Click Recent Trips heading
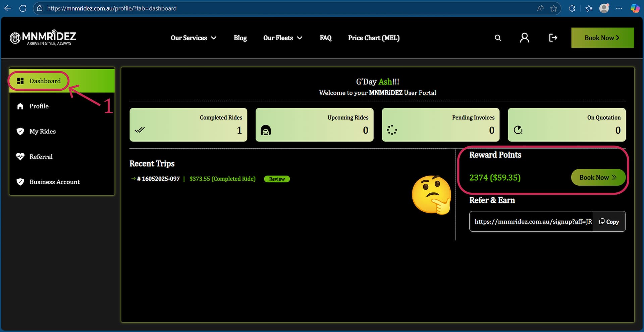This screenshot has width=644, height=332. coord(152,163)
